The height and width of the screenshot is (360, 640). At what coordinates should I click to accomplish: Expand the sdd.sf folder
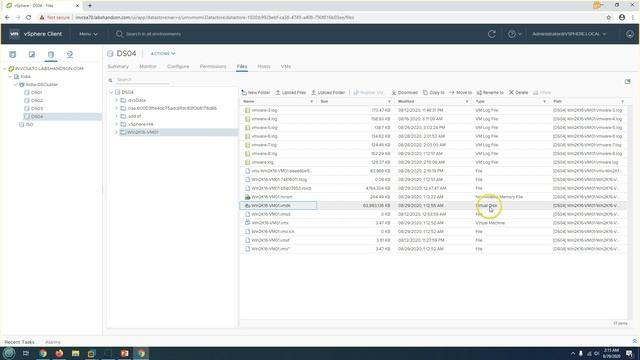(116, 116)
